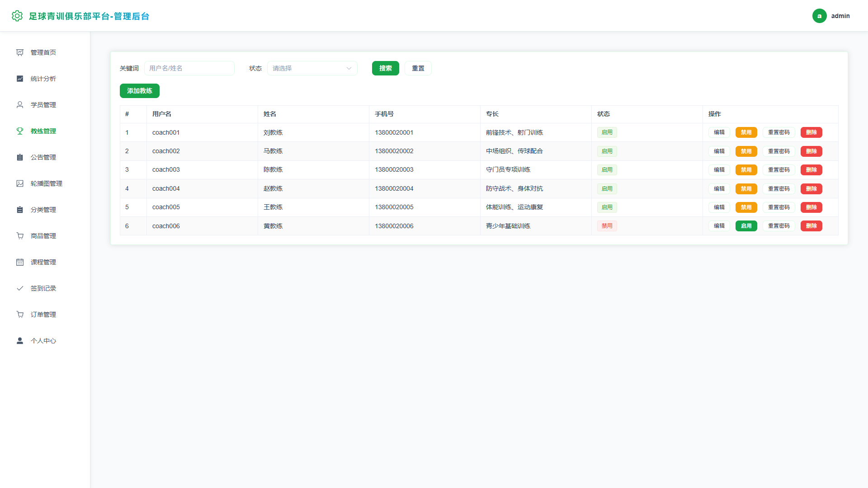Select the 统计分析 chart icon in sidebar
Image resolution: width=868 pixels, height=488 pixels.
point(20,79)
